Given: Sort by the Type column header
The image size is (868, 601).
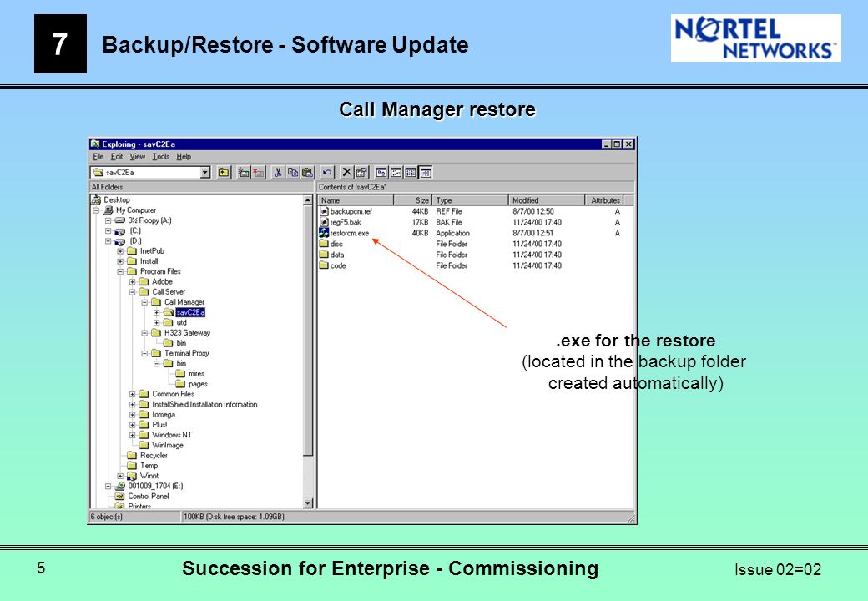Looking at the screenshot, I should pyautogui.click(x=470, y=200).
